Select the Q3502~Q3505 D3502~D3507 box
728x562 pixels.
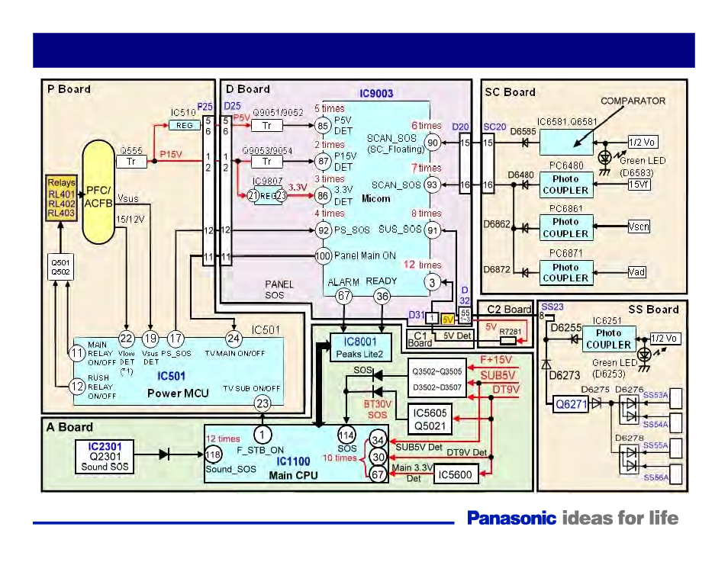(x=437, y=378)
